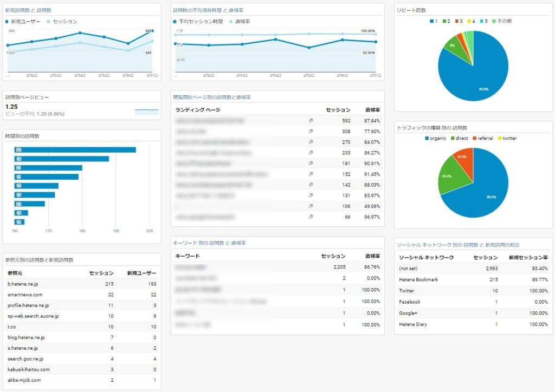
Task: Click the 10.3% orange slice in traffic pie
Action: (464, 161)
